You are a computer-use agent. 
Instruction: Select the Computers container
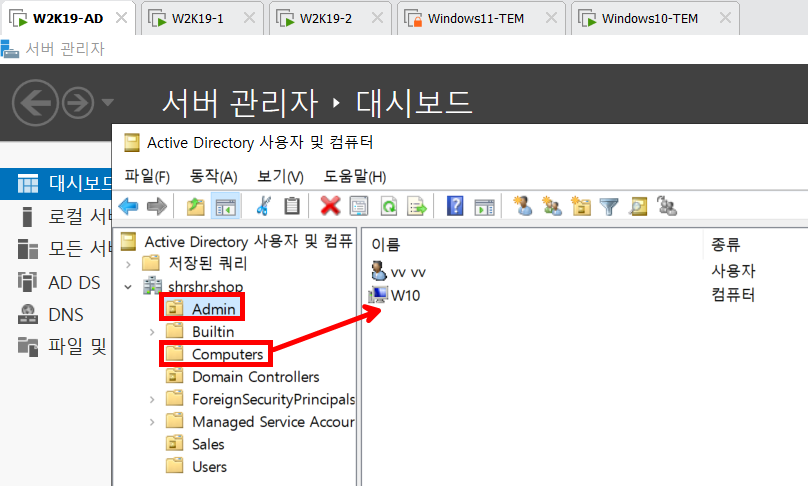pyautogui.click(x=227, y=355)
